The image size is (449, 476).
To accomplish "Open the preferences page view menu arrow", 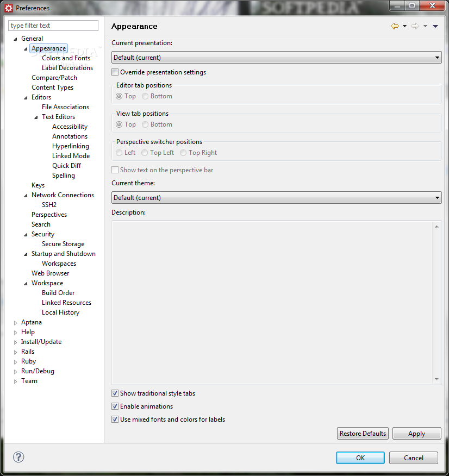I will pyautogui.click(x=435, y=26).
